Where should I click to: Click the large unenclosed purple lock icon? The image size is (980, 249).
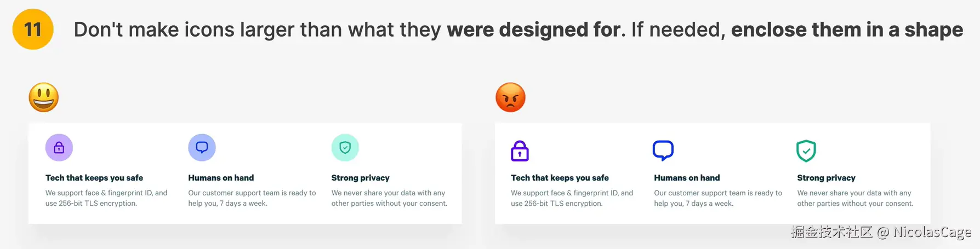pos(520,151)
